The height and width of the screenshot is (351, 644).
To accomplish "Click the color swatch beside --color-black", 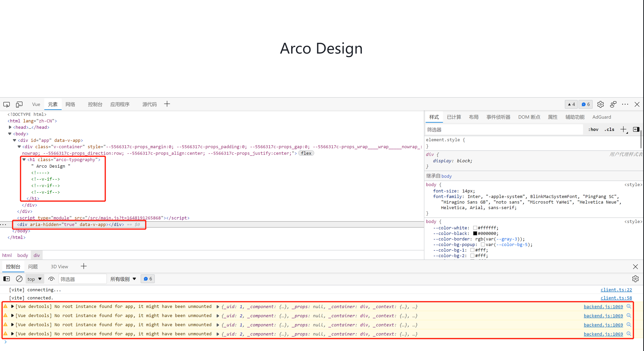I will tap(475, 233).
